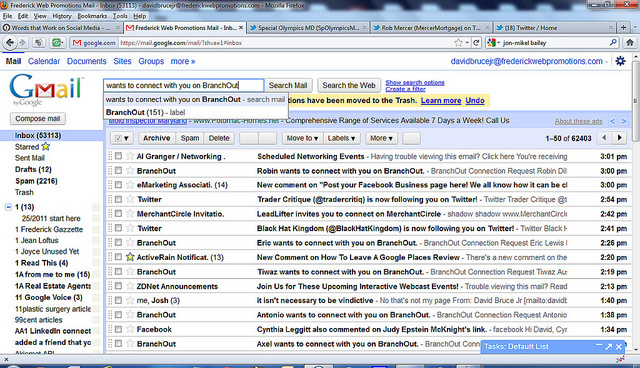Toggle star on ActiveRain Notificat. email
Screen dimensions: 640x368
coord(130,257)
